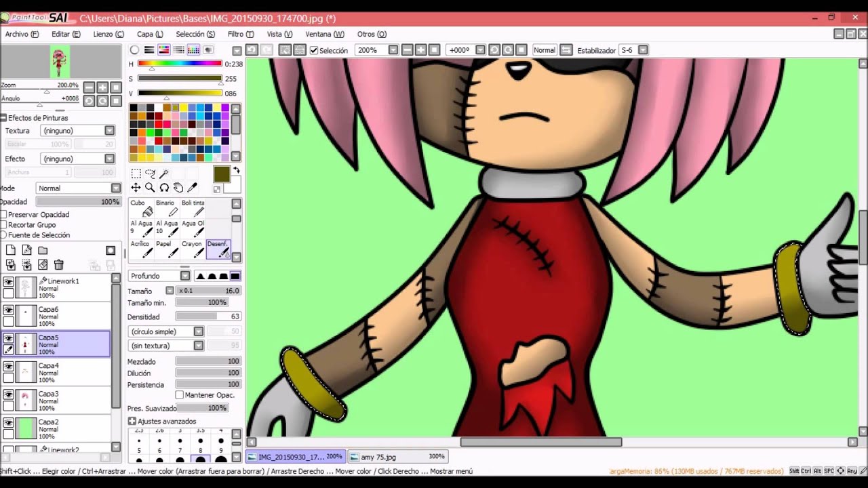The height and width of the screenshot is (488, 868).
Task: Select the Hand pan tool
Action: (178, 188)
